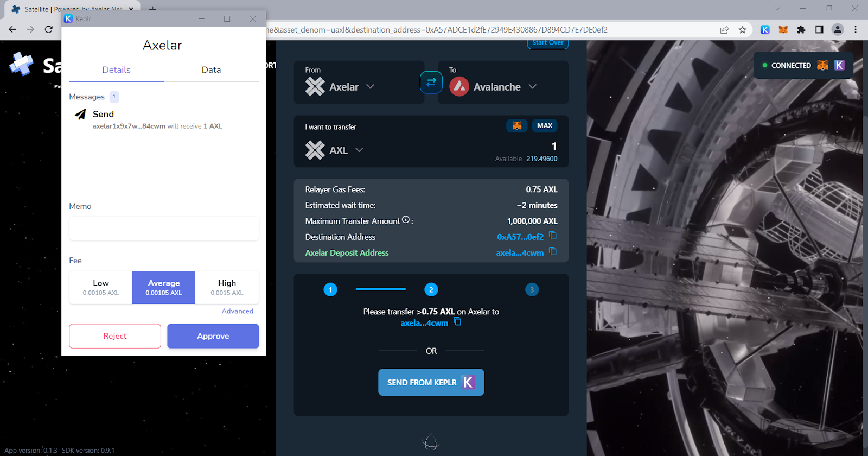
Task: Click the 0xA57...0ef2 destination address link
Action: click(520, 237)
